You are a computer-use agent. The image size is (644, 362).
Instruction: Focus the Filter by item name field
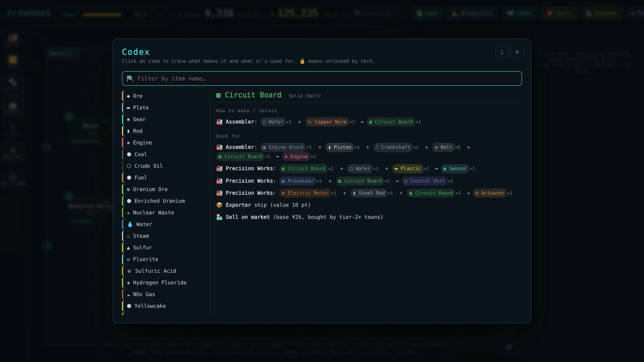pos(322,78)
